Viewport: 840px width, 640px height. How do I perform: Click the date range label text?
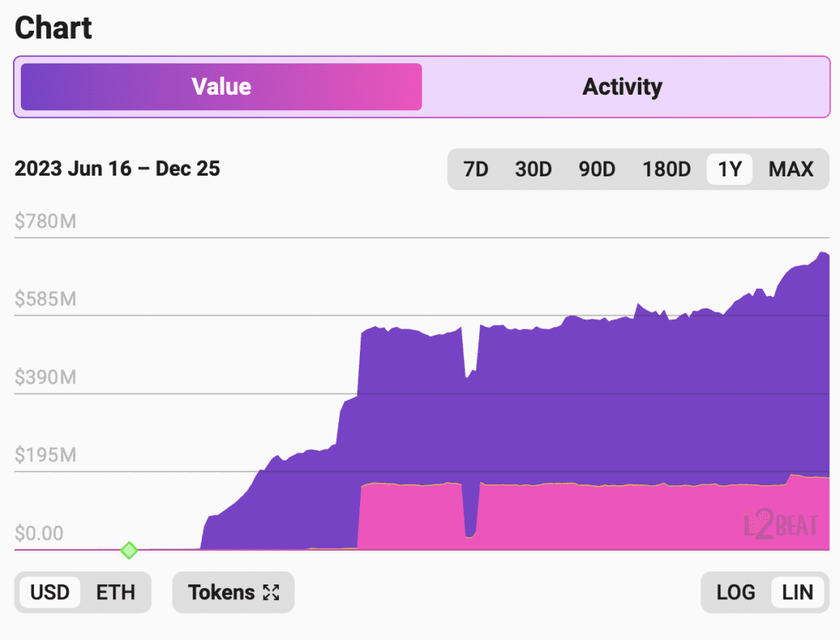click(117, 169)
